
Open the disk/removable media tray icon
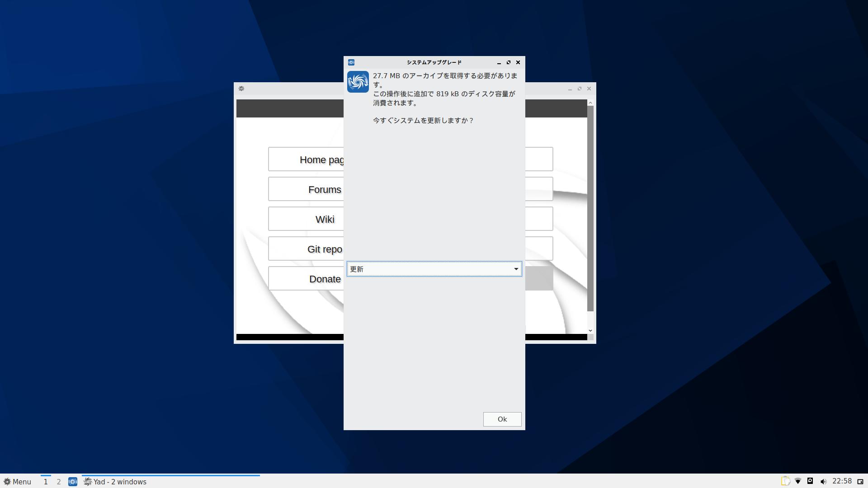(x=810, y=481)
